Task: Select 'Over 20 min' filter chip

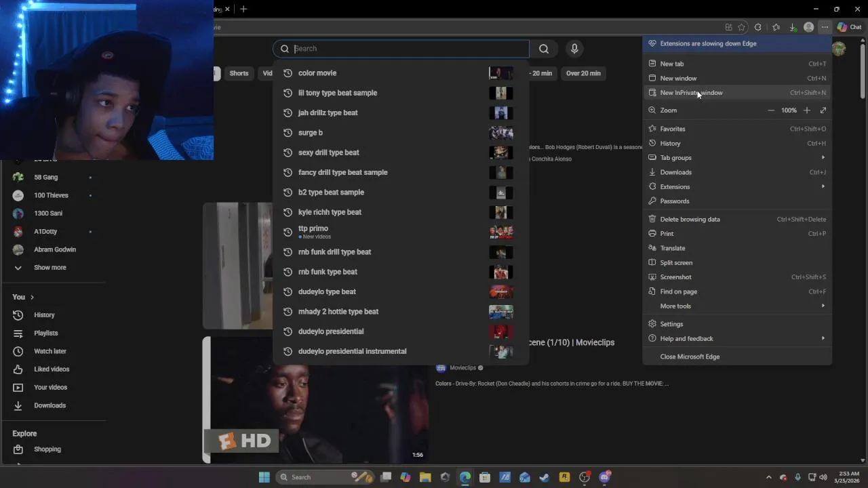Action: click(583, 73)
